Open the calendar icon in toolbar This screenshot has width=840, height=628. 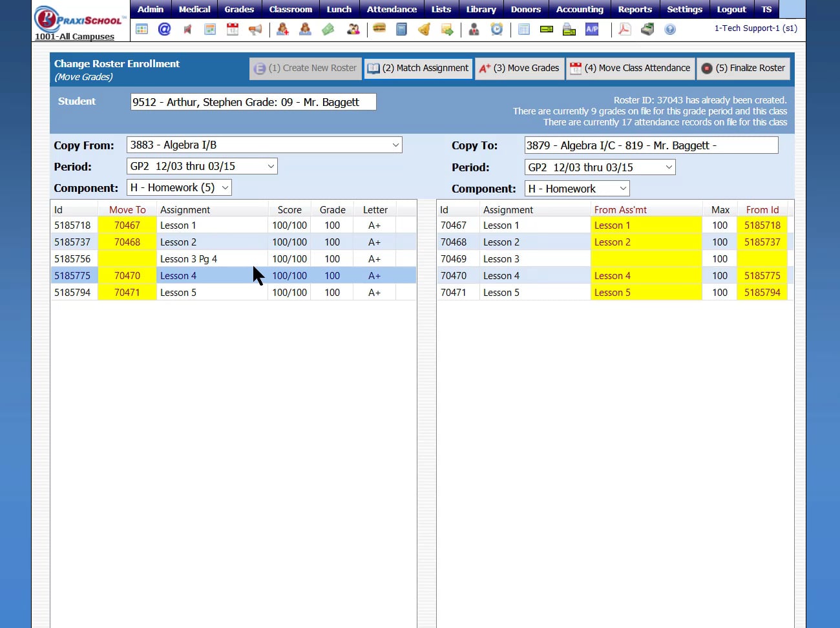(233, 29)
